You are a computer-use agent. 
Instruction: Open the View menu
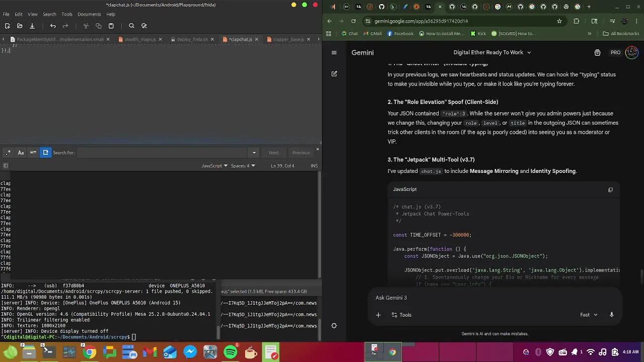pyautogui.click(x=33, y=14)
